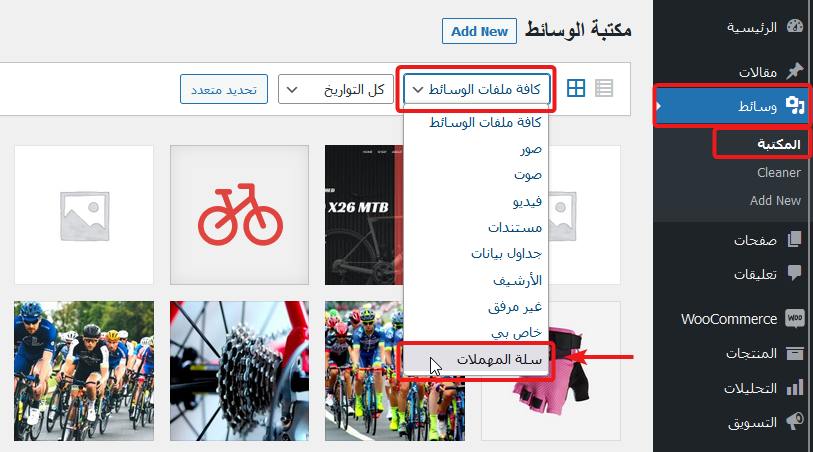Click the products box icon next to المنتجات
Image resolution: width=813 pixels, height=452 pixels.
tap(794, 353)
